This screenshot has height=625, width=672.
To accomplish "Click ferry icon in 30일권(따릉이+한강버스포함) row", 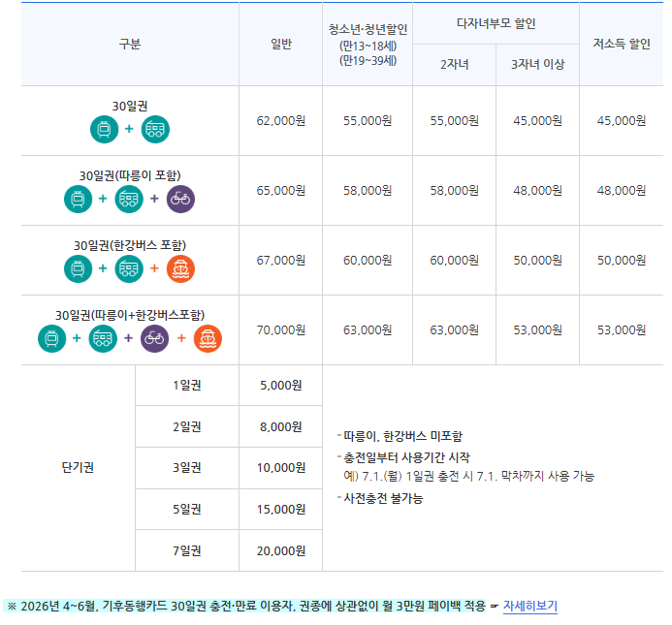I will click(208, 339).
